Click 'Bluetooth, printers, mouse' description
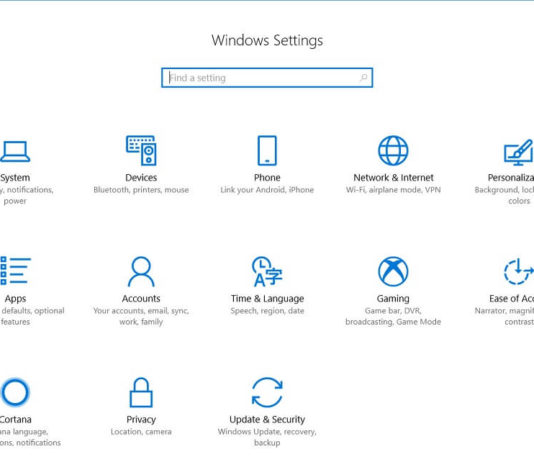This screenshot has width=534, height=462. (141, 190)
